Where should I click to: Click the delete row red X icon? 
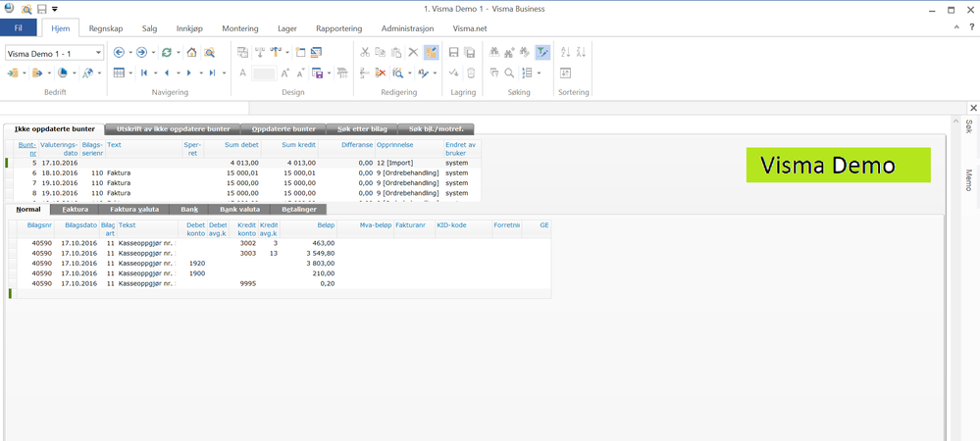(381, 73)
